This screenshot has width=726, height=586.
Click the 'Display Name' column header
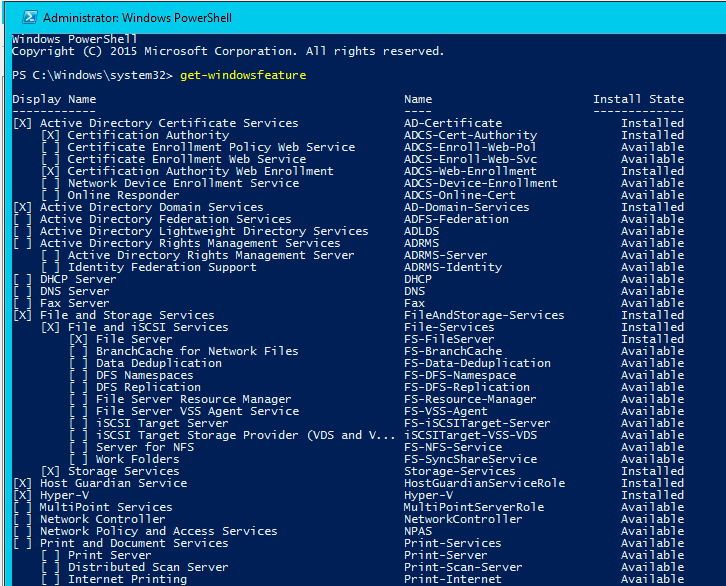point(54,99)
